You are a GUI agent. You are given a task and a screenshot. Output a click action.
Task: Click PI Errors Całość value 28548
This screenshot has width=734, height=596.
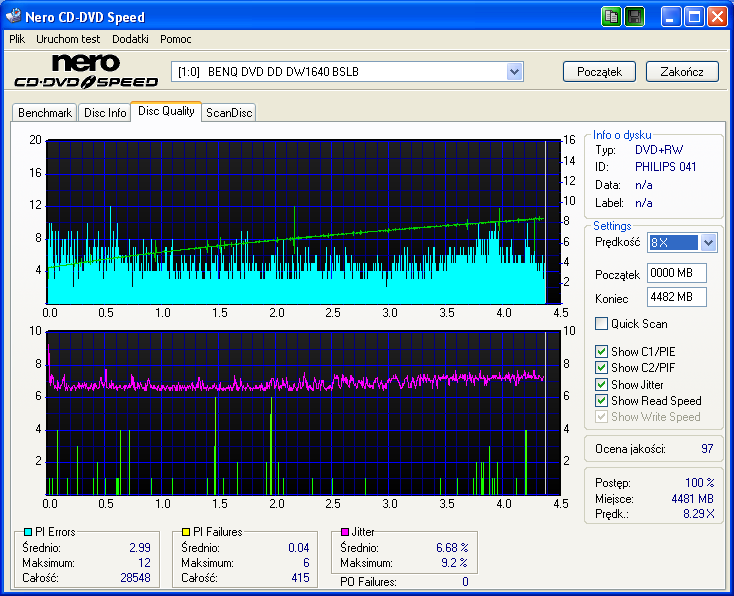(135, 578)
